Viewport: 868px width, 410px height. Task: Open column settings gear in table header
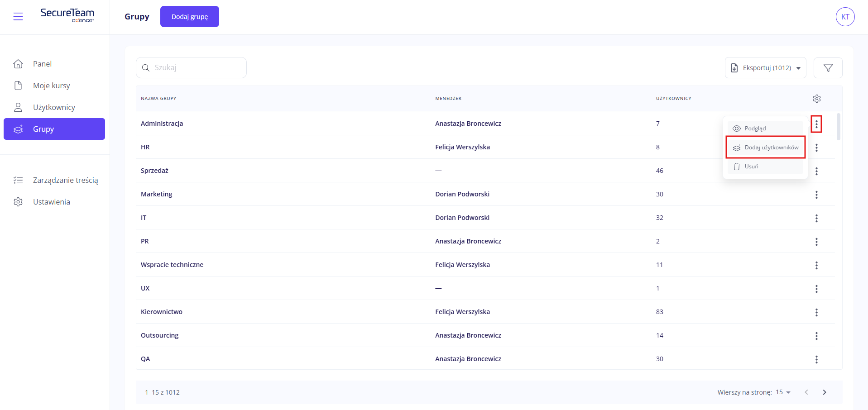click(816, 99)
